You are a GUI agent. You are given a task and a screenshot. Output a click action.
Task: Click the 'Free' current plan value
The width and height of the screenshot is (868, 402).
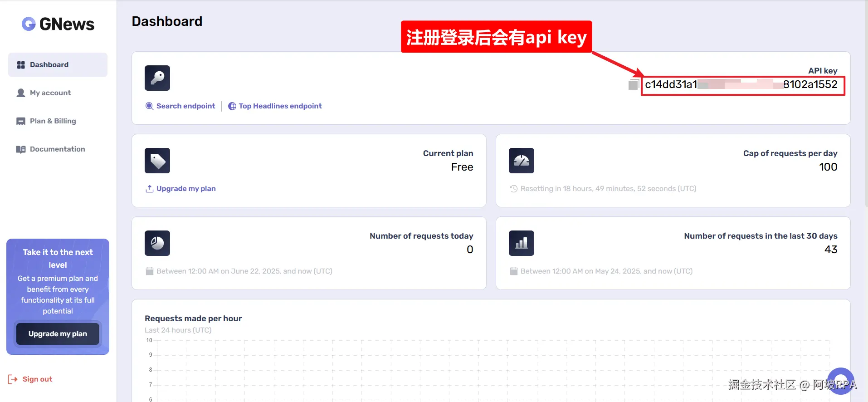point(462,167)
